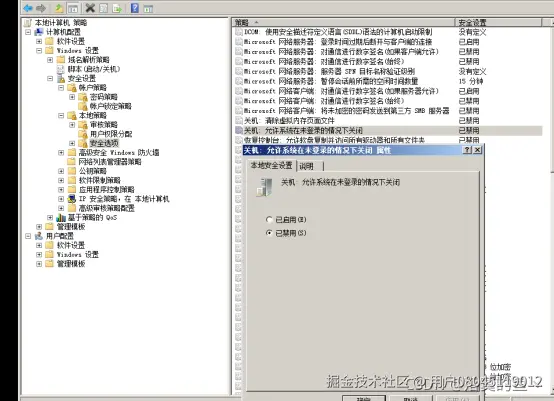Go up one level with the toolbar folder icon

(x=59, y=8)
